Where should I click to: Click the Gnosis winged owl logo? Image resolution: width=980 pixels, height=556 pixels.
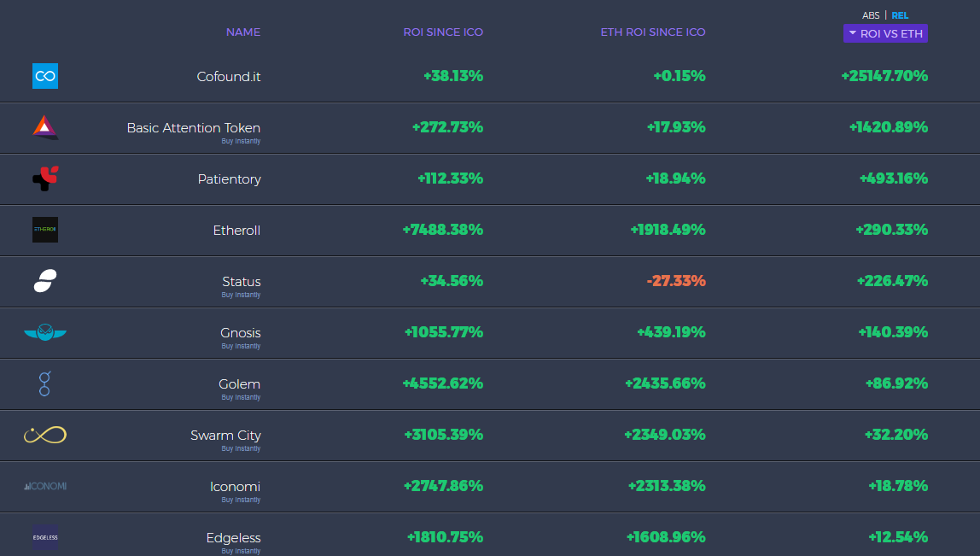[45, 332]
